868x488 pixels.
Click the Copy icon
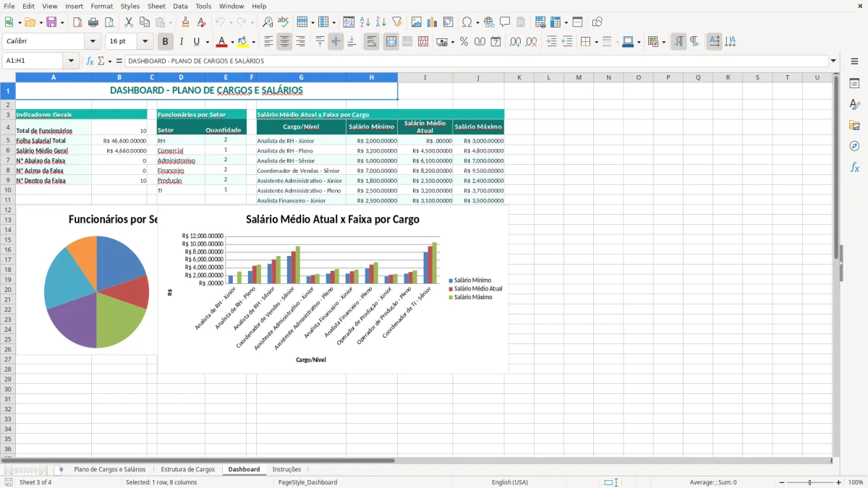coord(145,22)
